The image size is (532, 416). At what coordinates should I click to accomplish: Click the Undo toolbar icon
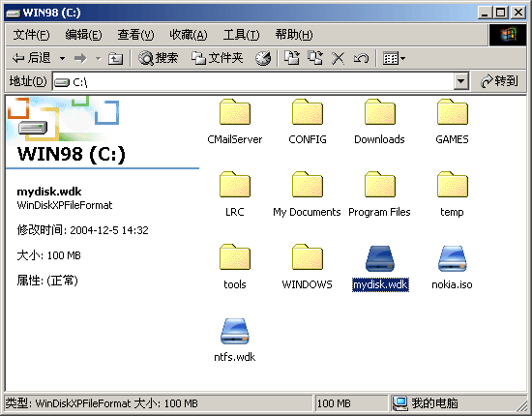pyautogui.click(x=361, y=58)
